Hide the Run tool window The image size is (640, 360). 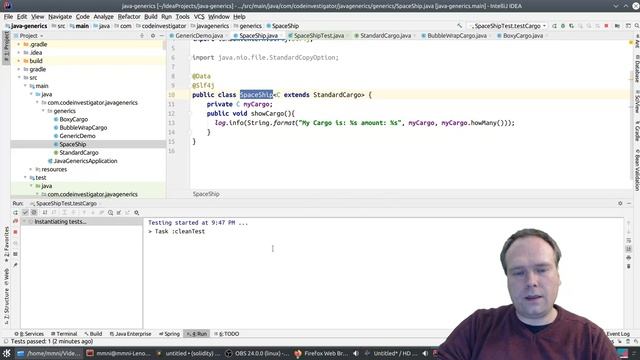pyautogui.click(x=629, y=203)
